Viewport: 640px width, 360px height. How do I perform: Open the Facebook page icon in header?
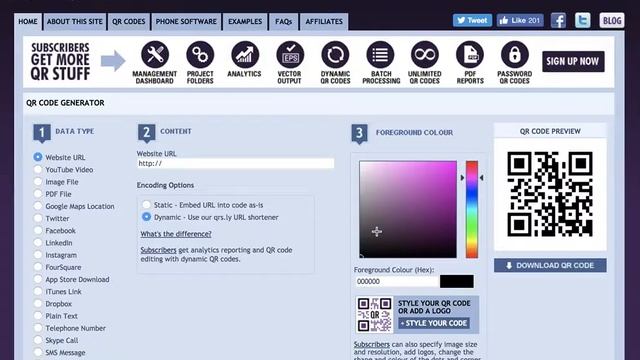click(558, 20)
